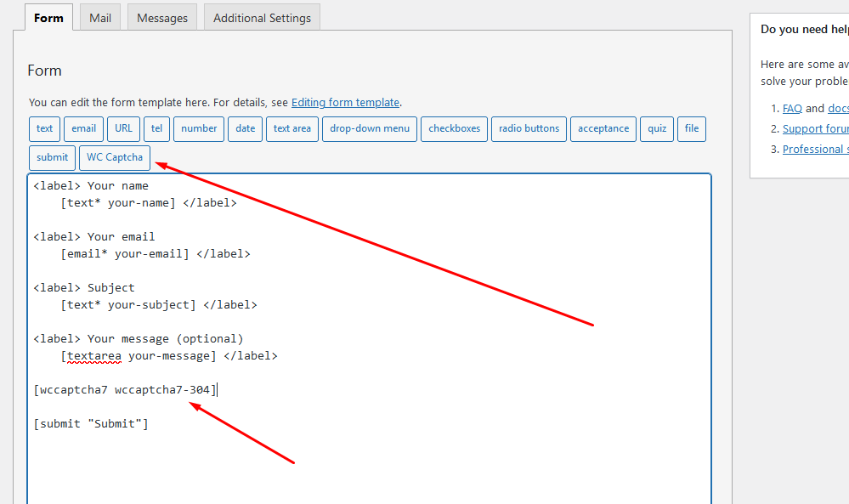This screenshot has width=849, height=504.
Task: Open the Messages tab
Action: point(161,18)
